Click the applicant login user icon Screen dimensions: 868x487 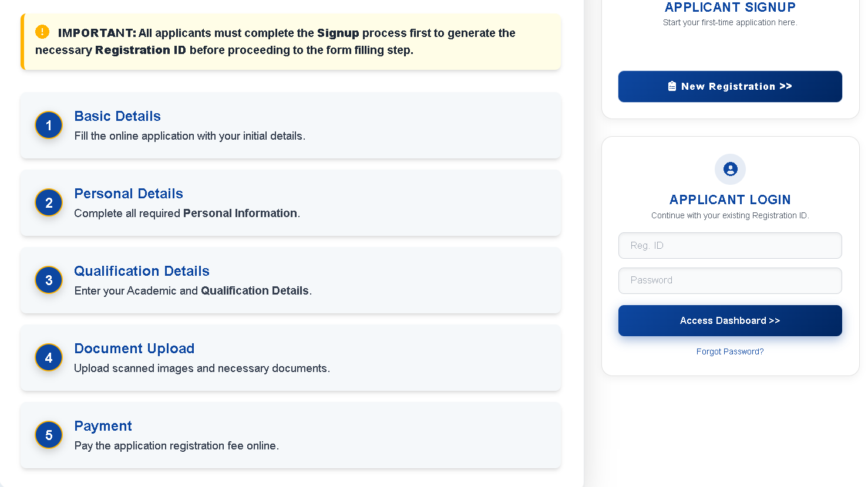730,170
